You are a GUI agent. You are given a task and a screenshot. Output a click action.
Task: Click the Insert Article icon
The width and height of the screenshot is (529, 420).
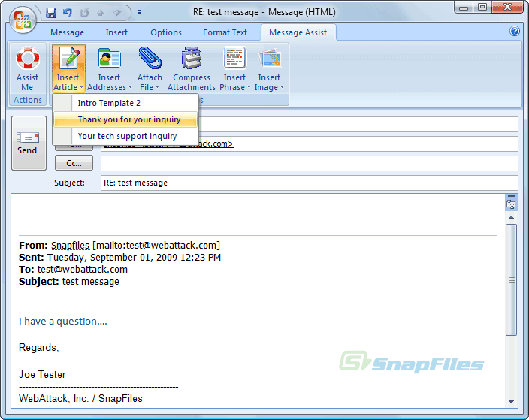coord(69,58)
